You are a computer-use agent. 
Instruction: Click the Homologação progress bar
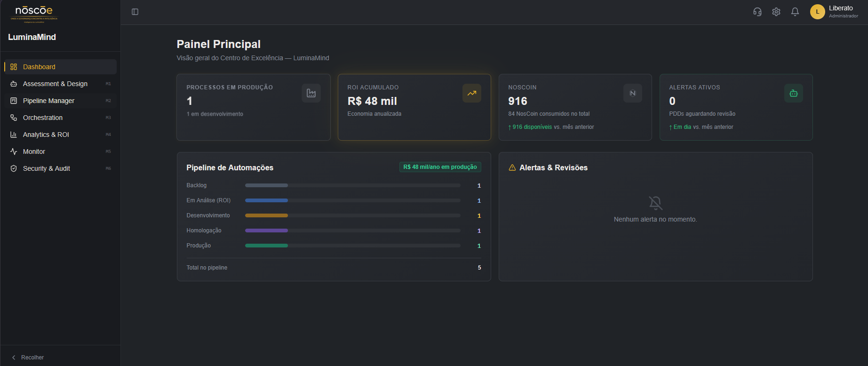click(353, 231)
